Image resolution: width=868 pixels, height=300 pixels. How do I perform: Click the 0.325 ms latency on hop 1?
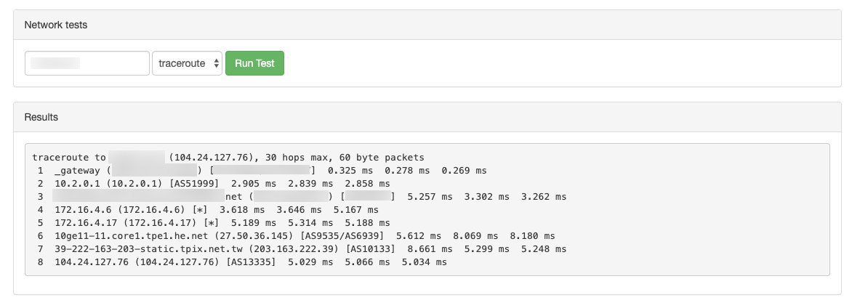pyautogui.click(x=350, y=171)
